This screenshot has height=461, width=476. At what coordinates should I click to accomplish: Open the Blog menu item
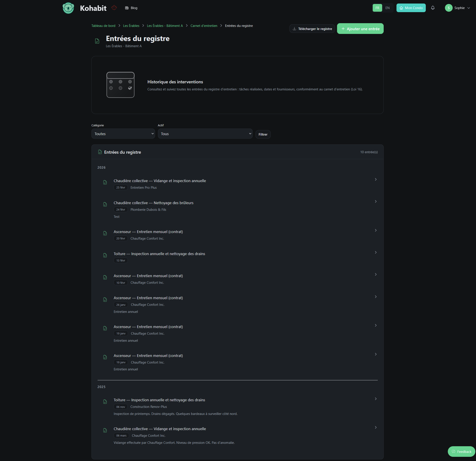[x=131, y=8]
